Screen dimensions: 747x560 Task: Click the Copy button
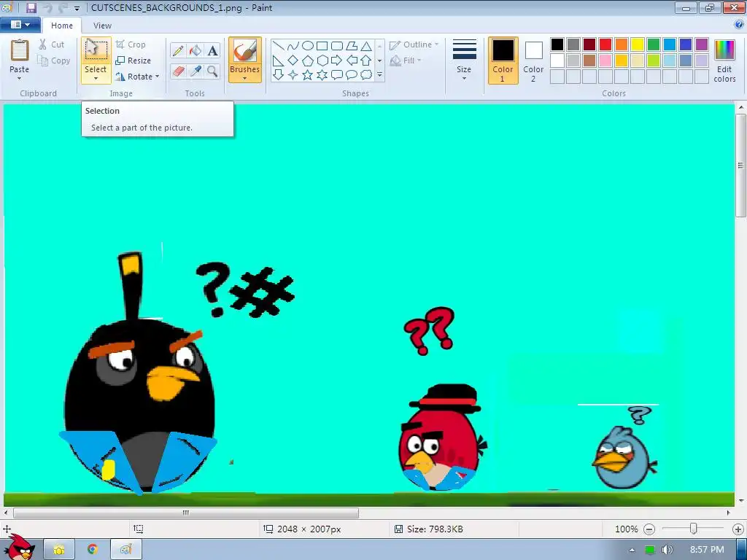54,61
